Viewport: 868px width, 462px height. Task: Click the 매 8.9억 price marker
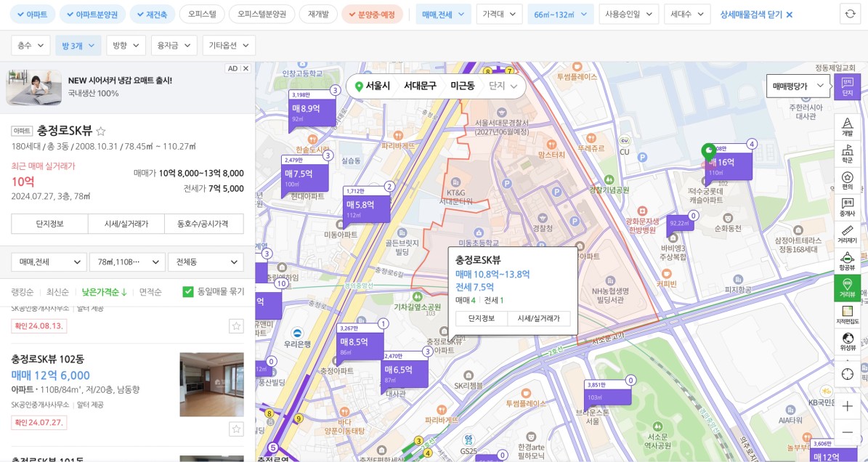(312, 109)
